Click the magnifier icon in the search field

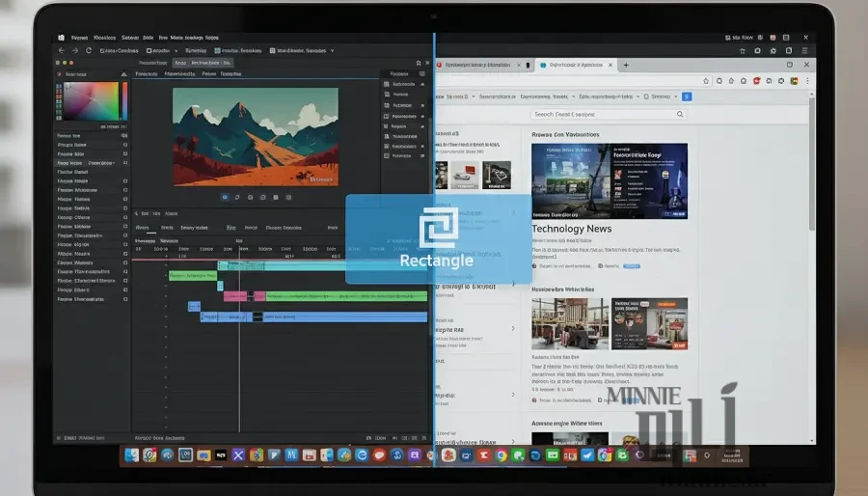pyautogui.click(x=680, y=114)
